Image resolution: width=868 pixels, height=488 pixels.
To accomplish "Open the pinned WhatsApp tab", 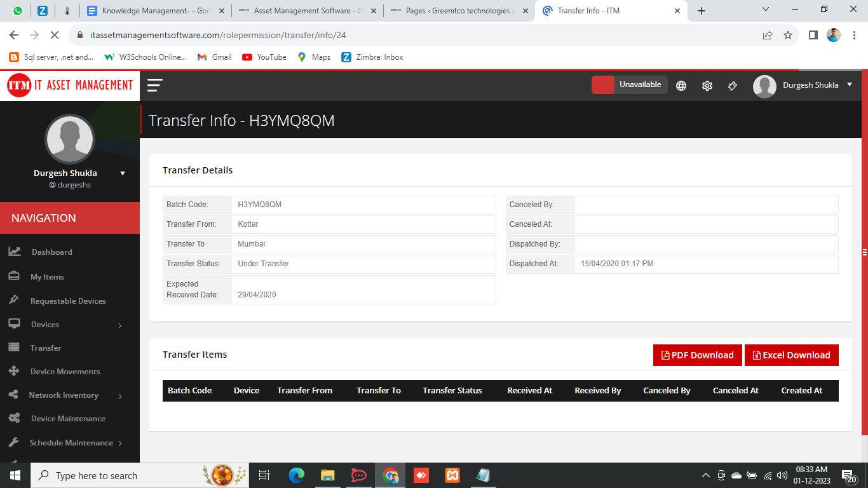I will (x=17, y=11).
